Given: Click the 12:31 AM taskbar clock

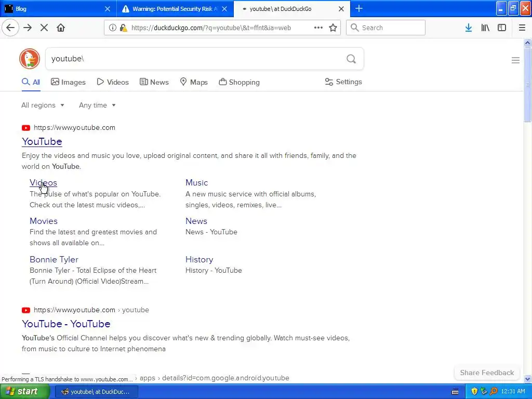Looking at the screenshot, I should click(x=513, y=391).
